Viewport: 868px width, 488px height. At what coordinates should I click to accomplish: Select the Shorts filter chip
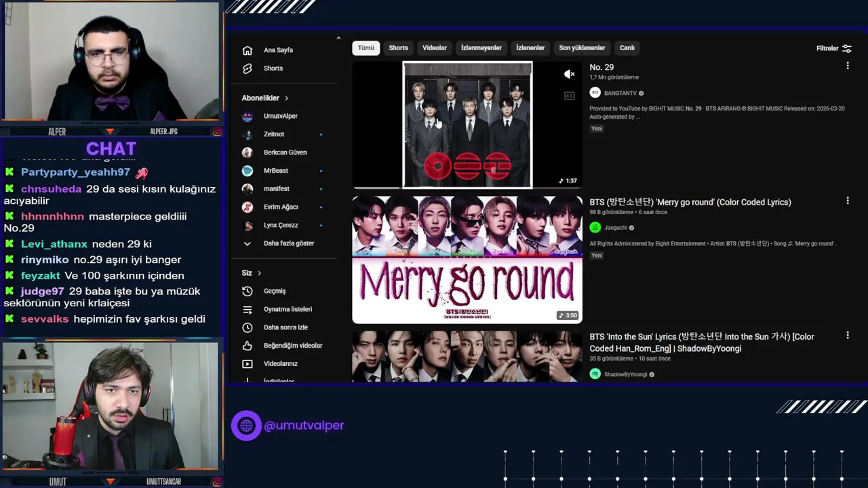(398, 48)
